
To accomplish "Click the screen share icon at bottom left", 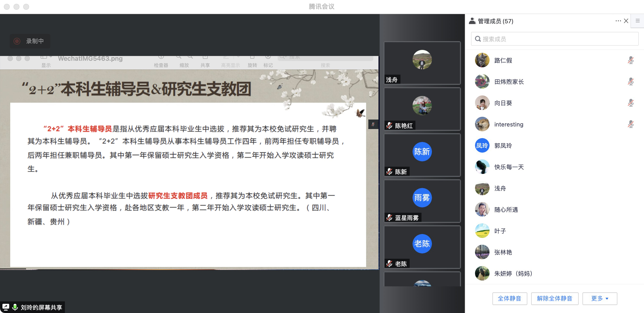I will tap(6, 307).
